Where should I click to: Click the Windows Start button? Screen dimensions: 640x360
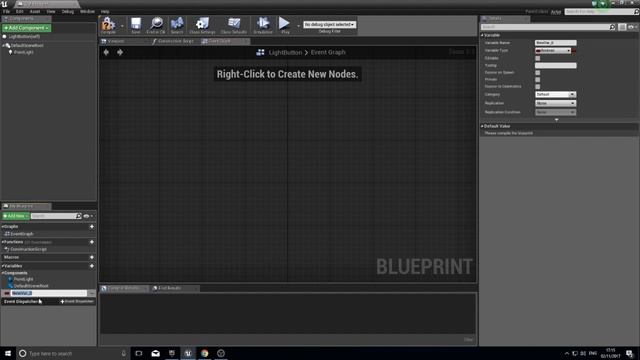tap(8, 353)
